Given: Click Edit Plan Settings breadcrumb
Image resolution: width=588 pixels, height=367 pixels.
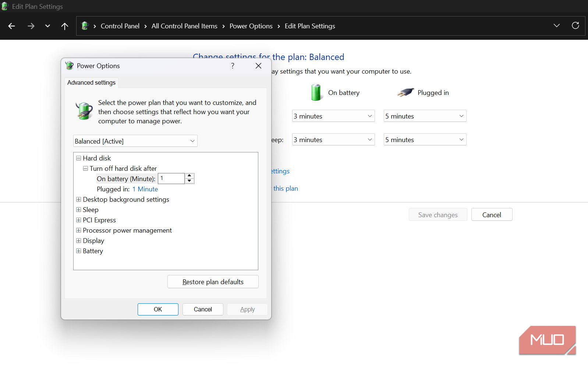Looking at the screenshot, I should pos(310,26).
